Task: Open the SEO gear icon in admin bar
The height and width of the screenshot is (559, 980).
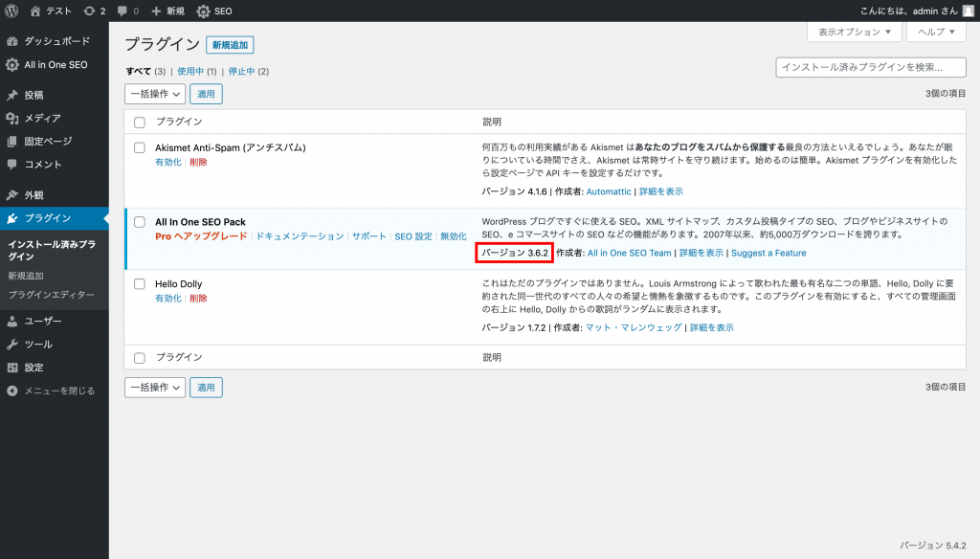Action: pyautogui.click(x=203, y=11)
